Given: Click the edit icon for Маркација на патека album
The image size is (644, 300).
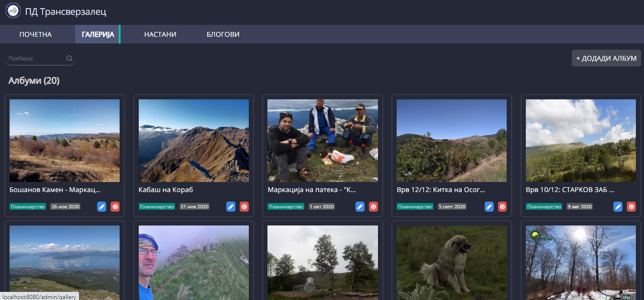Looking at the screenshot, I should point(360,207).
